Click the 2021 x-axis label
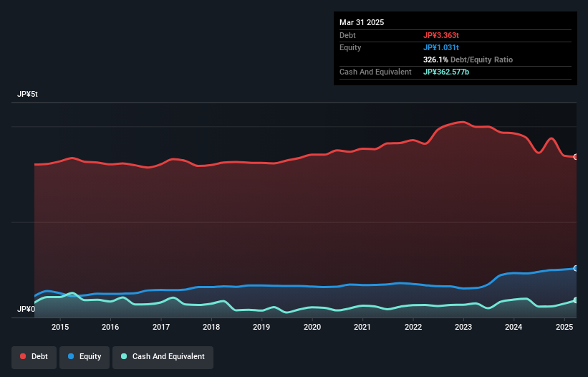Screen dimensions: 588x377 (362, 327)
